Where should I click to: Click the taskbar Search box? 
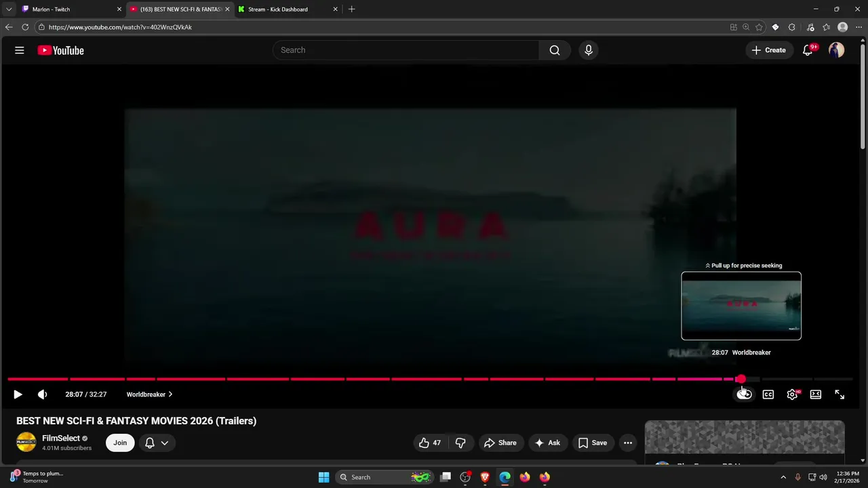point(384,477)
